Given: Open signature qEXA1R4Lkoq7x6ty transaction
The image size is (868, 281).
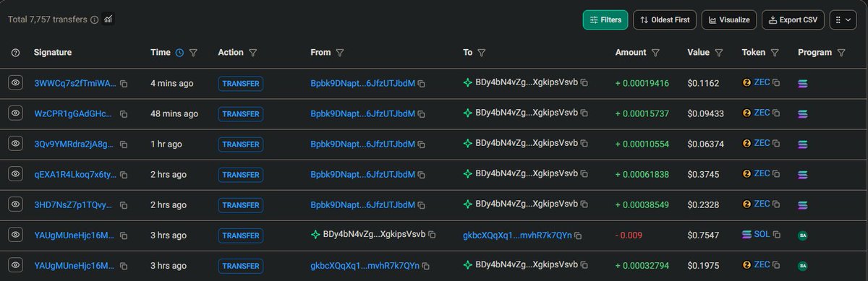Looking at the screenshot, I should click(x=75, y=175).
